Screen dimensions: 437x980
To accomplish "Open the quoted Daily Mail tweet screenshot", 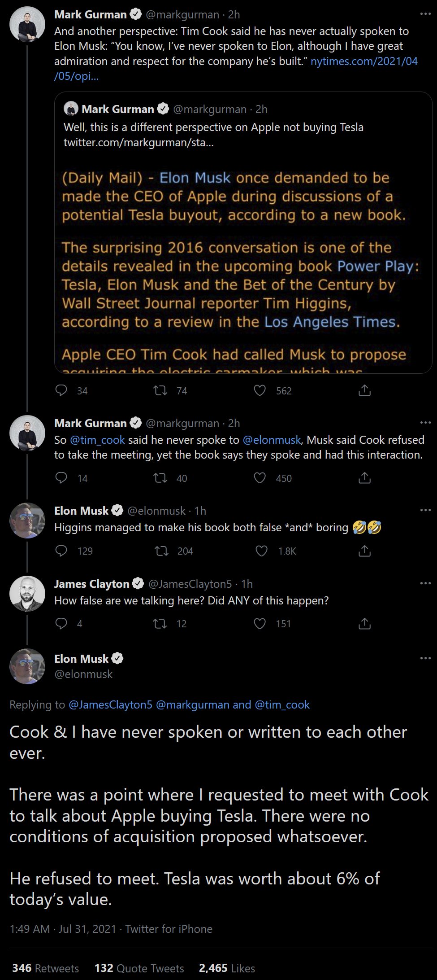I will 243,269.
